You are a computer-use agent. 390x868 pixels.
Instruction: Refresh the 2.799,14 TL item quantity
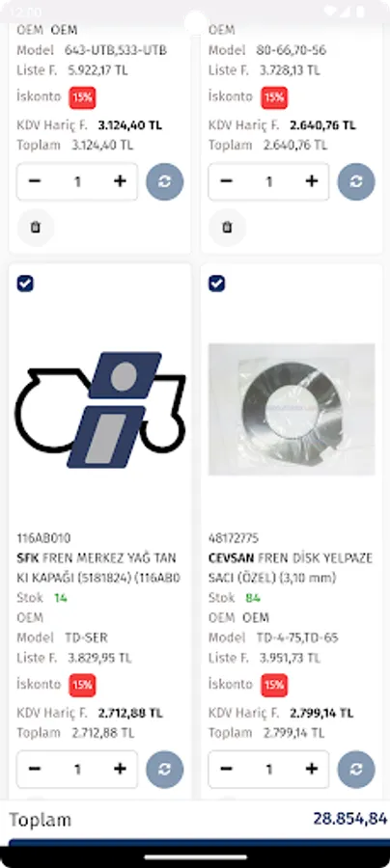coord(356,769)
